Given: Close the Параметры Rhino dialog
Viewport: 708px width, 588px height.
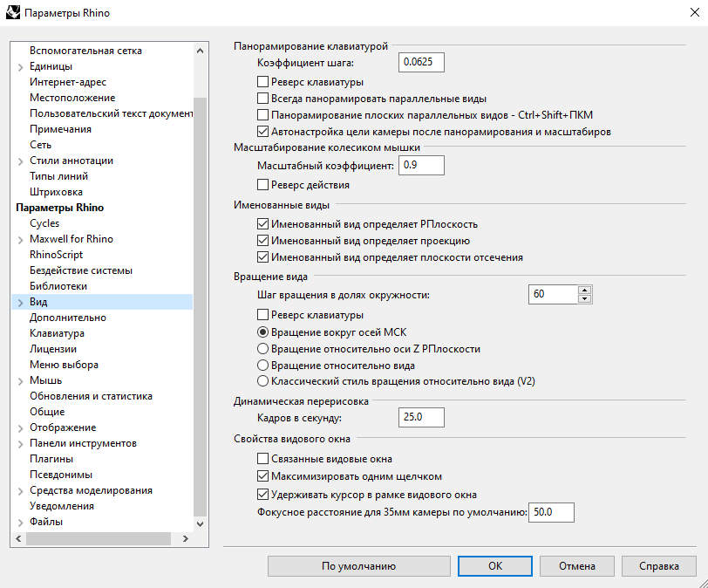Looking at the screenshot, I should pyautogui.click(x=695, y=12).
